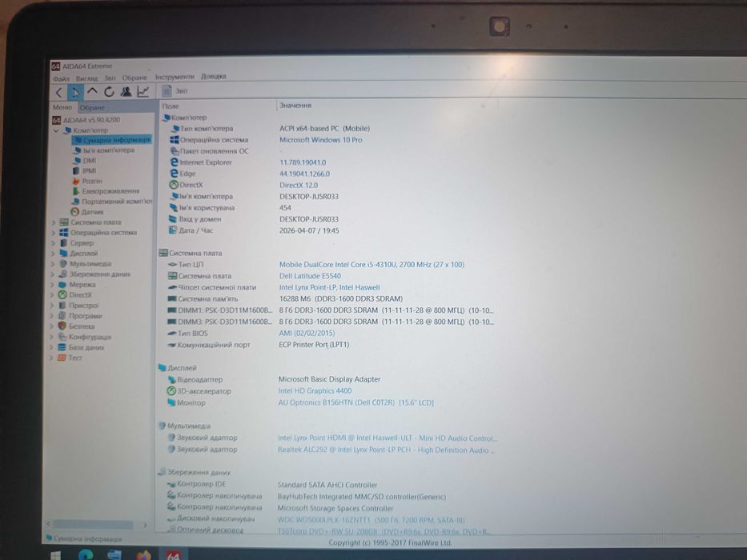The width and height of the screenshot is (747, 560).
Task: Expand the Збереження даних tree node
Action: pyautogui.click(x=53, y=274)
